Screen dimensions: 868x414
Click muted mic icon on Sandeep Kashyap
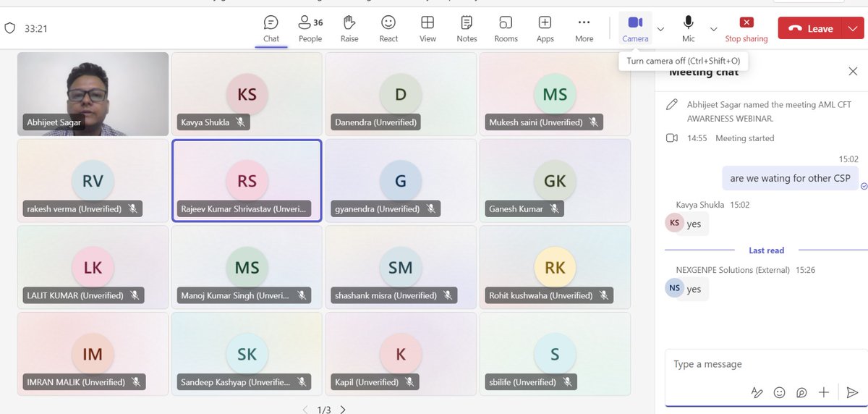click(x=302, y=382)
